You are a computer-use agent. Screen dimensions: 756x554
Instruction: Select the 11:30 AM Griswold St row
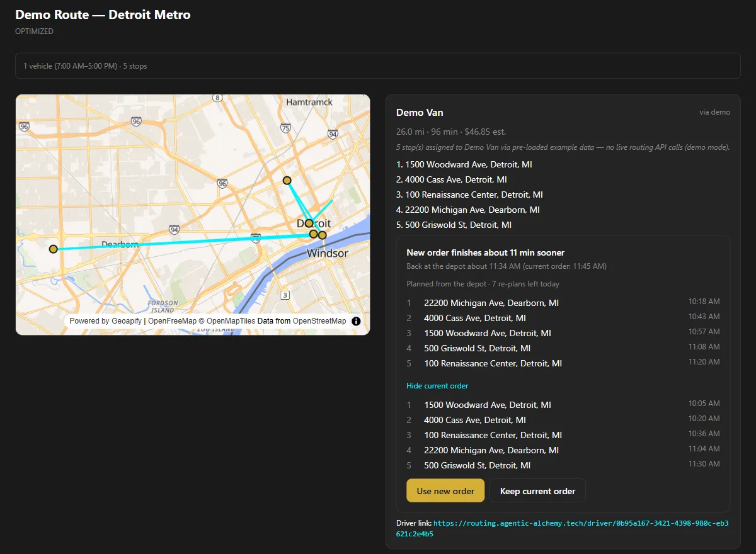click(x=563, y=465)
